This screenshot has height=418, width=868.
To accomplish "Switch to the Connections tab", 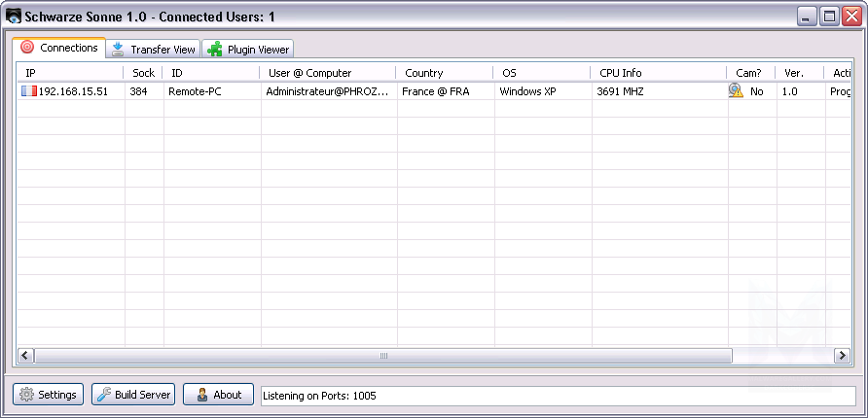I will [59, 49].
